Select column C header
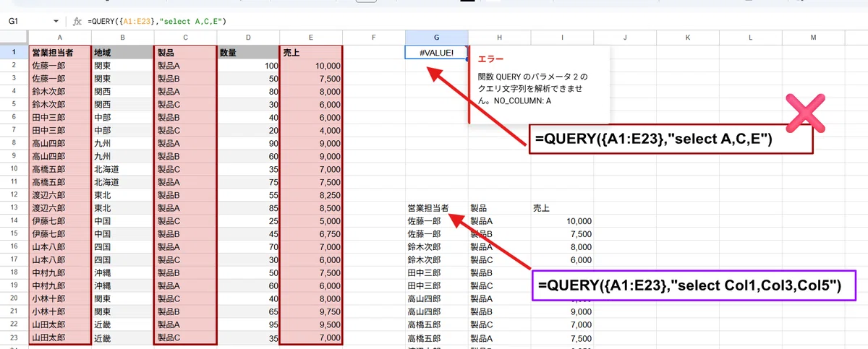The height and width of the screenshot is (349, 868). pyautogui.click(x=185, y=38)
